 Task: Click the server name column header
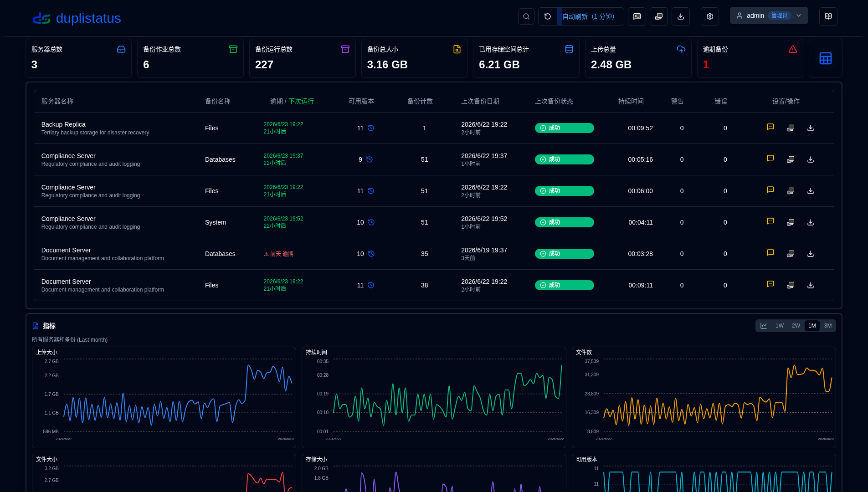pos(57,101)
